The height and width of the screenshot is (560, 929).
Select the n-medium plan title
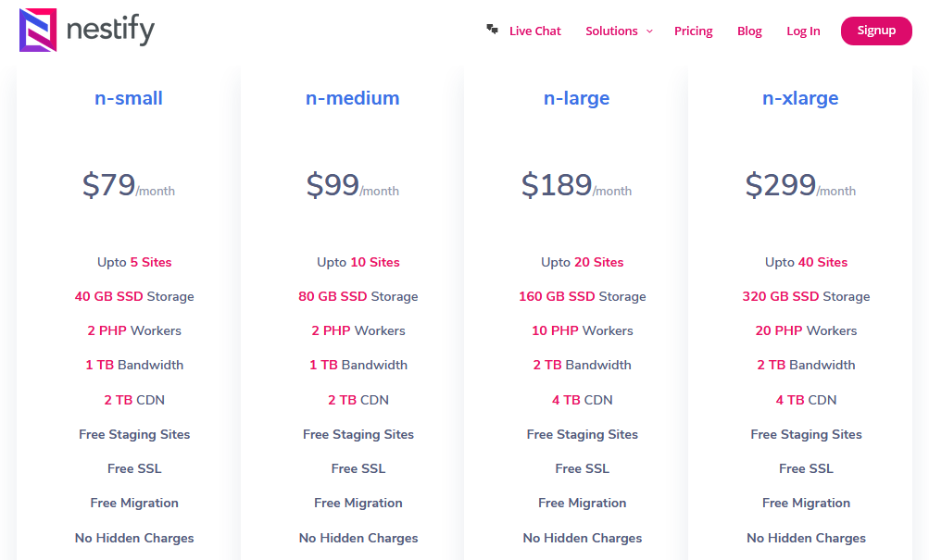pyautogui.click(x=352, y=98)
